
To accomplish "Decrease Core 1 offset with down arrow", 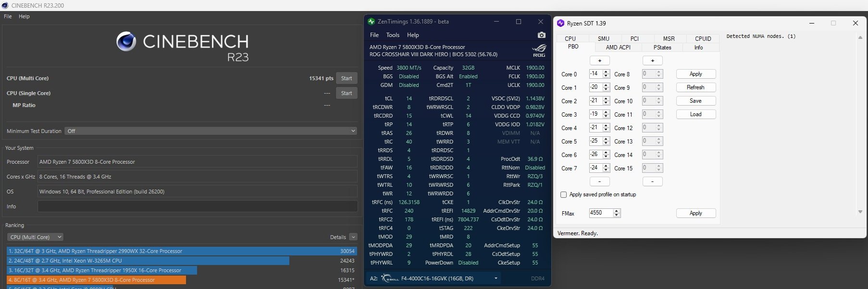I will 606,90.
